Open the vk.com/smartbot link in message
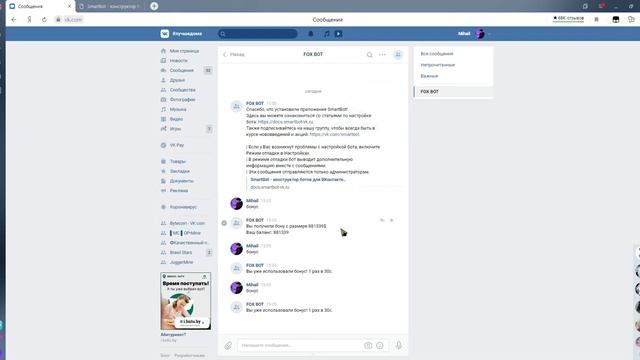 point(334,134)
